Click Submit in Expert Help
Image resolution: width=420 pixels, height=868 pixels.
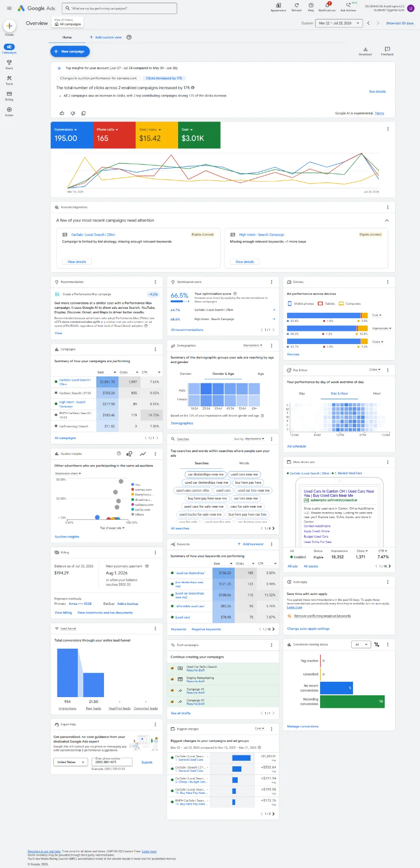pyautogui.click(x=147, y=762)
